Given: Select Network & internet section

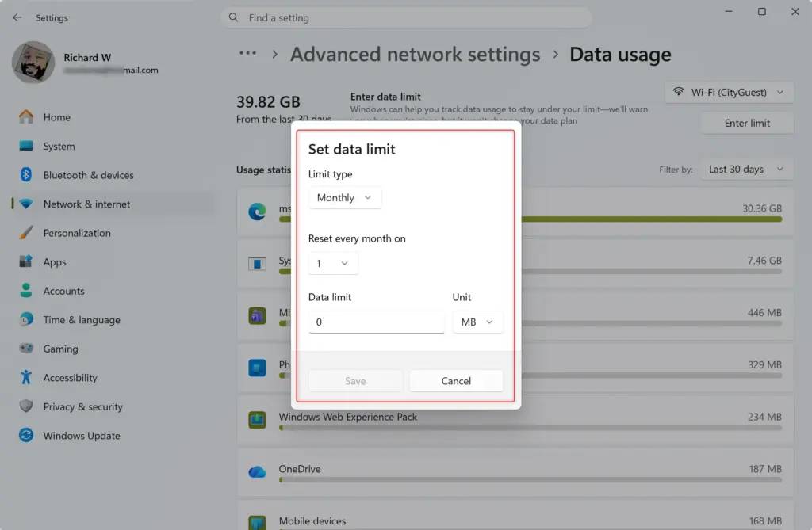Looking at the screenshot, I should pos(113,204).
